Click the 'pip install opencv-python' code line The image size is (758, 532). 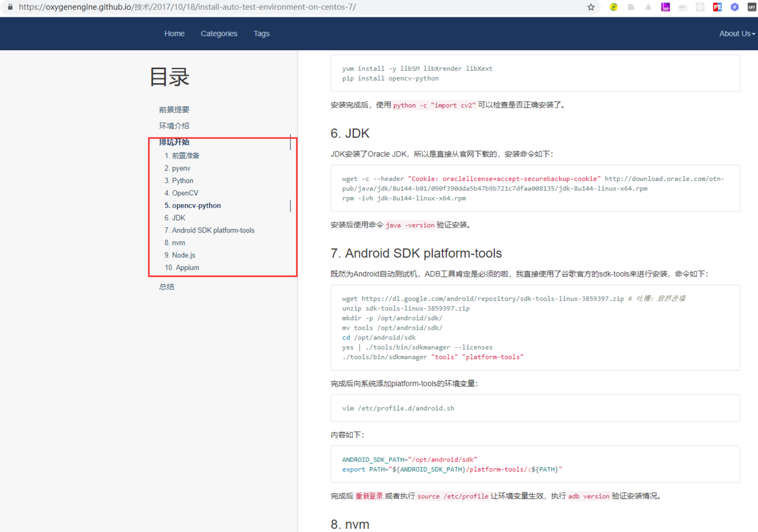(x=390, y=78)
